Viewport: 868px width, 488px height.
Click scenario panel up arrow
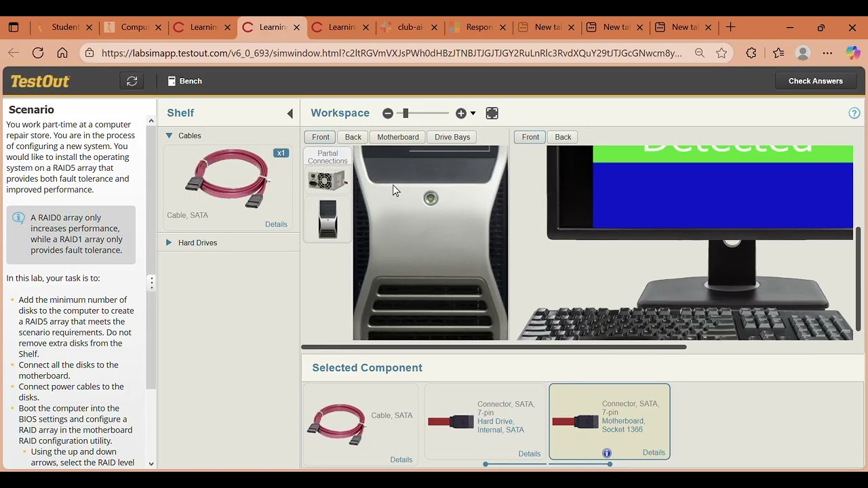(x=151, y=121)
